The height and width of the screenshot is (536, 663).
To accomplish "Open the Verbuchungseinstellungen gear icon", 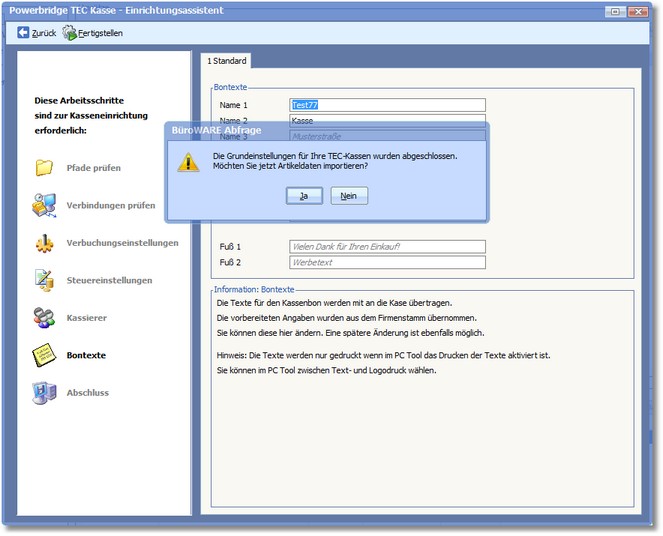I will pyautogui.click(x=44, y=243).
